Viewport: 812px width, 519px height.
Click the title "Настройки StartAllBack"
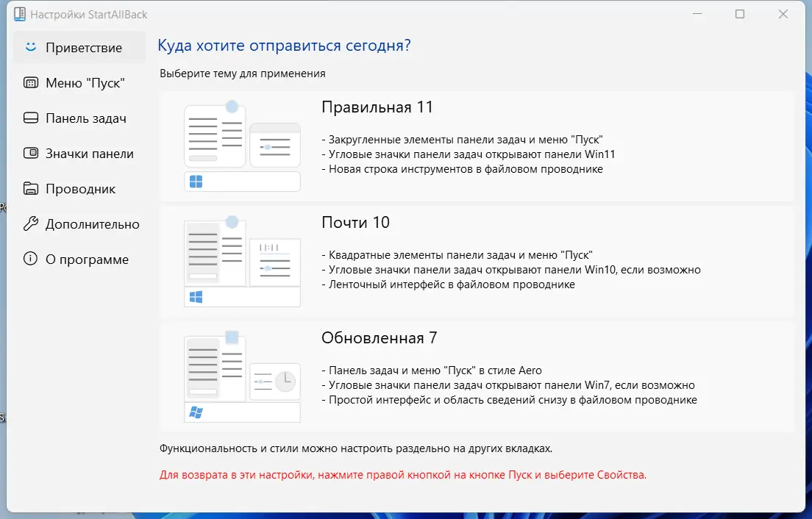(x=88, y=15)
